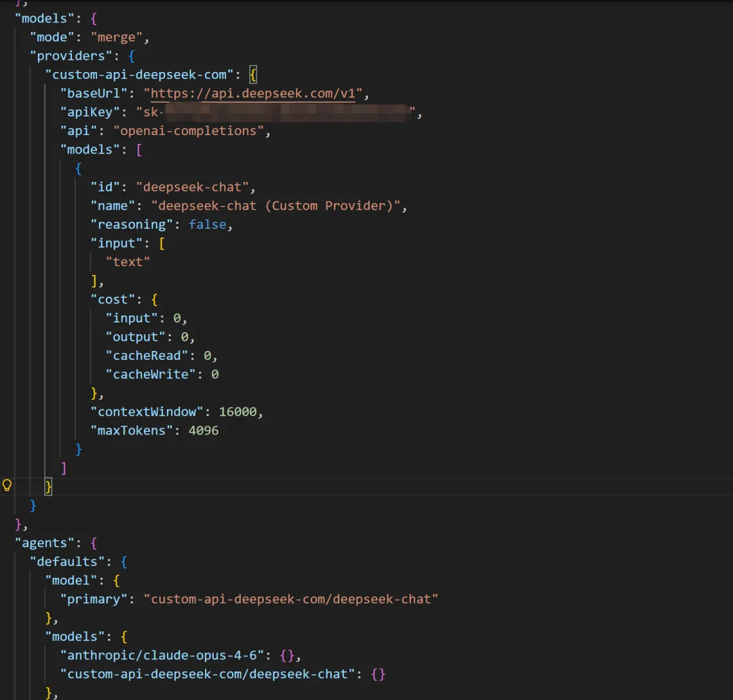Click the "custom-api-deepseek-com" provider key
The height and width of the screenshot is (700, 733).
pos(139,75)
